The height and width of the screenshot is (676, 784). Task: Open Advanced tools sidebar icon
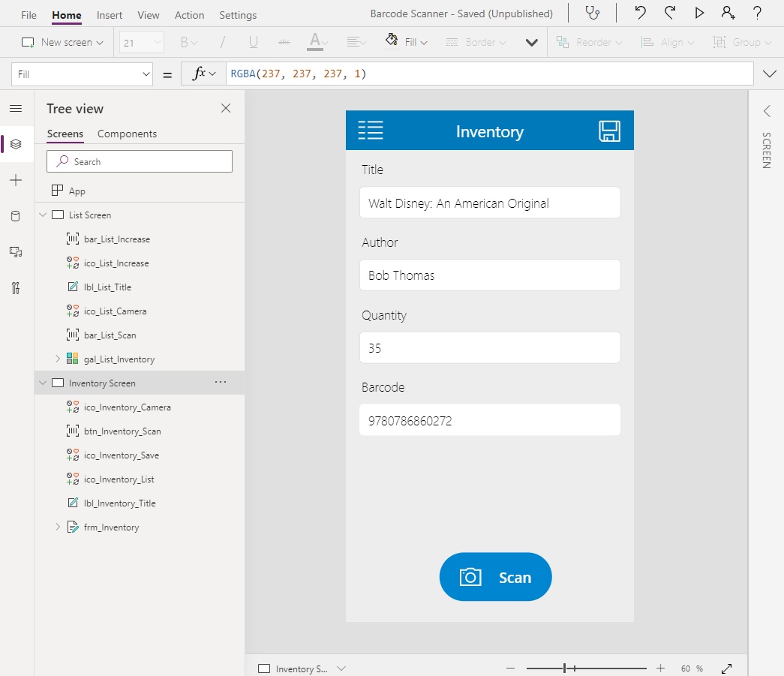pyautogui.click(x=16, y=288)
